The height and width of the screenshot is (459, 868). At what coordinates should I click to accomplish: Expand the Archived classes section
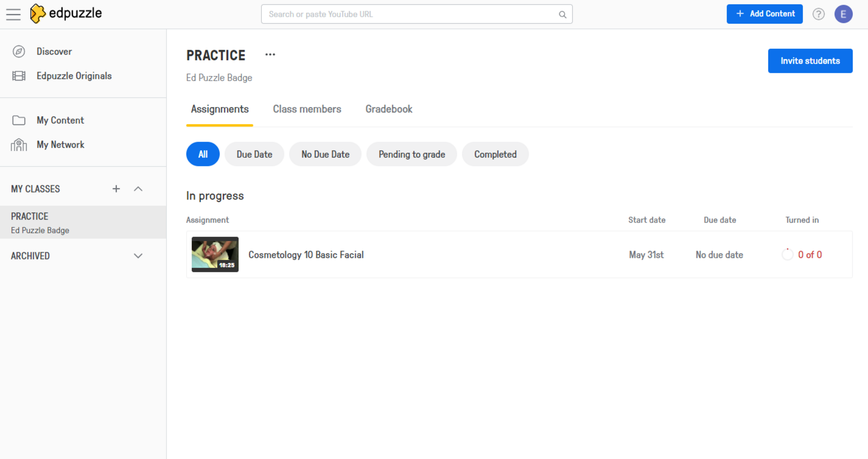coord(138,256)
